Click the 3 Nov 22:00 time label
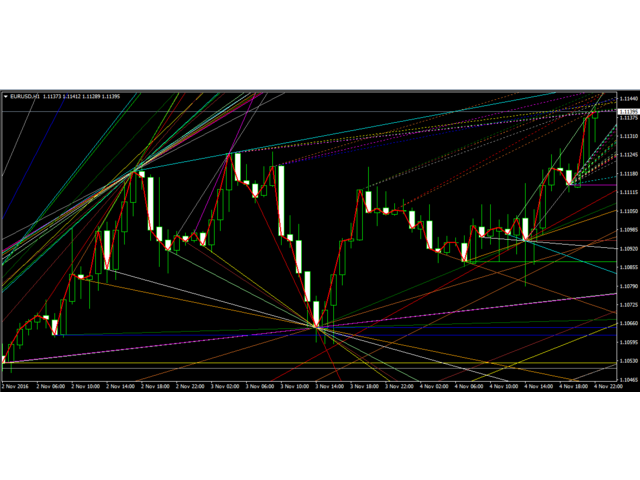 pyautogui.click(x=400, y=386)
